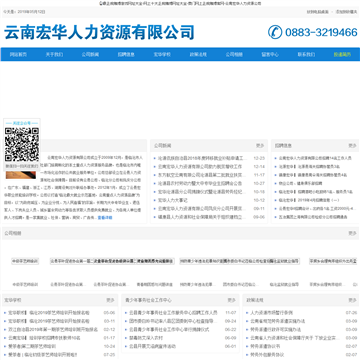Open the company news item dated 12-14
Viewport: 360px width, 360px height.
point(200,167)
